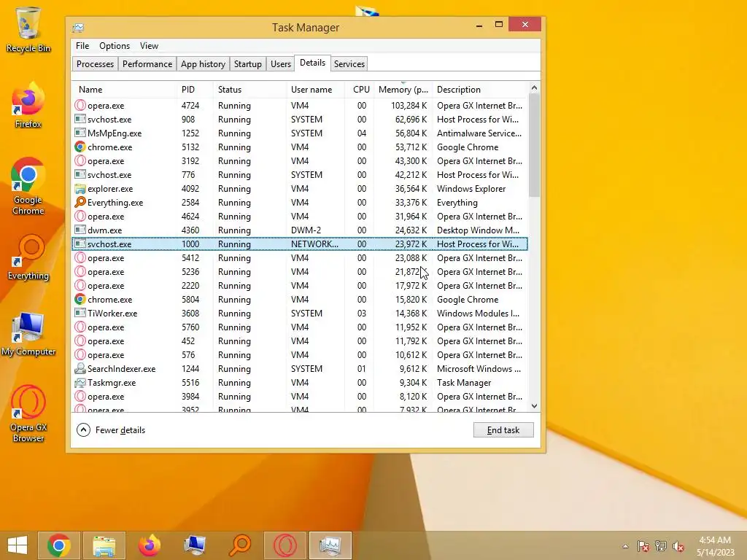Switch to the Startup tab
Viewport: 747px width, 560px height.
click(248, 64)
